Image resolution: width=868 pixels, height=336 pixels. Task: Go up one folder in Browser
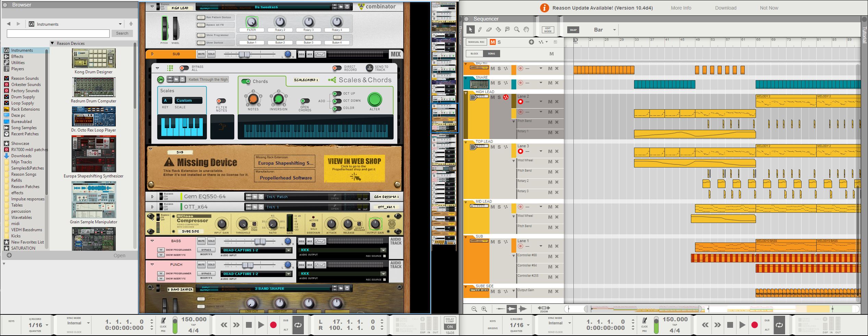pyautogui.click(x=131, y=24)
